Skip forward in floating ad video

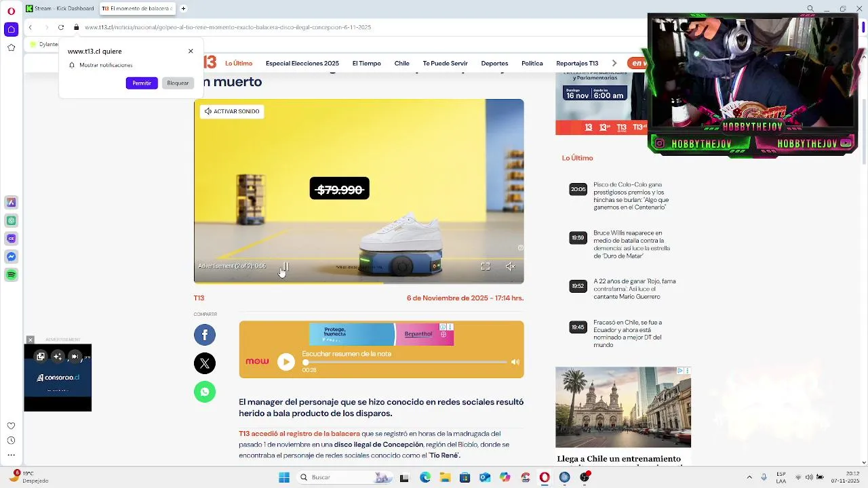point(75,356)
